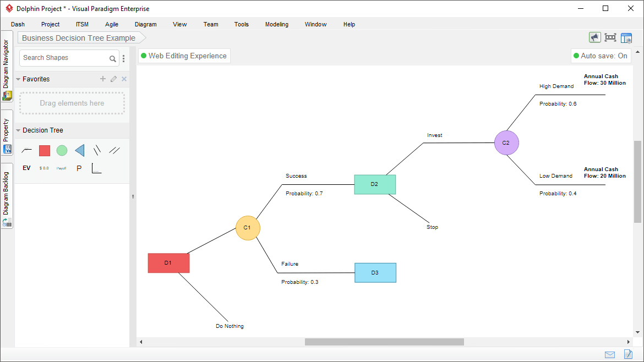
Task: Click the red D1 decision node
Action: pos(168,263)
